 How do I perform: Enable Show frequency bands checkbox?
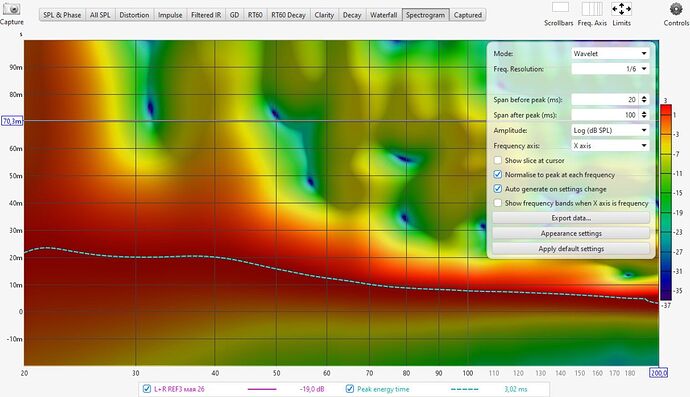point(498,203)
